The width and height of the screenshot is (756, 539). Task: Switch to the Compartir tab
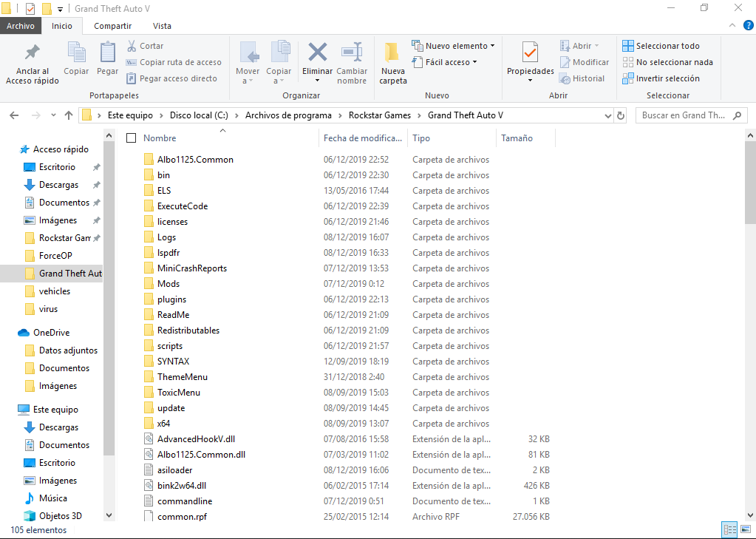tap(113, 26)
